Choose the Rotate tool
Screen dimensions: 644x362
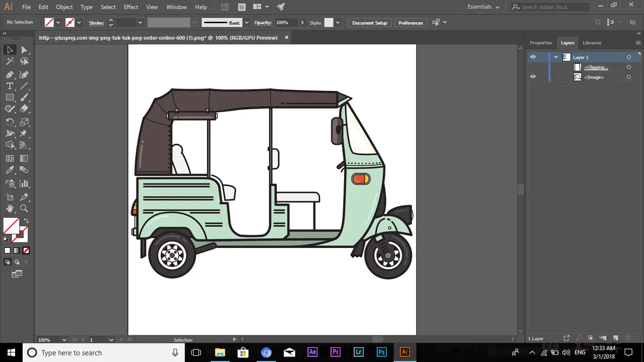10,122
